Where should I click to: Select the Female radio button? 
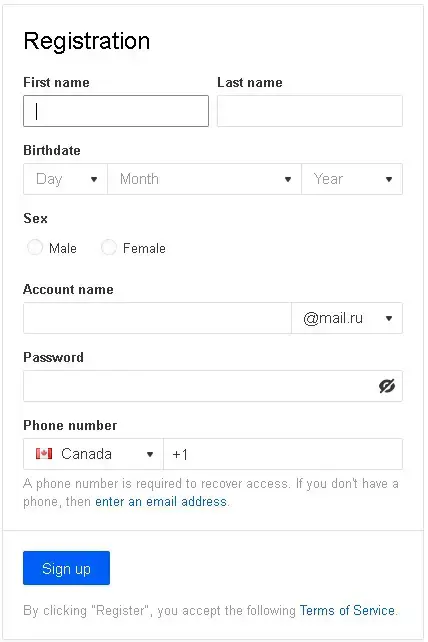click(109, 247)
